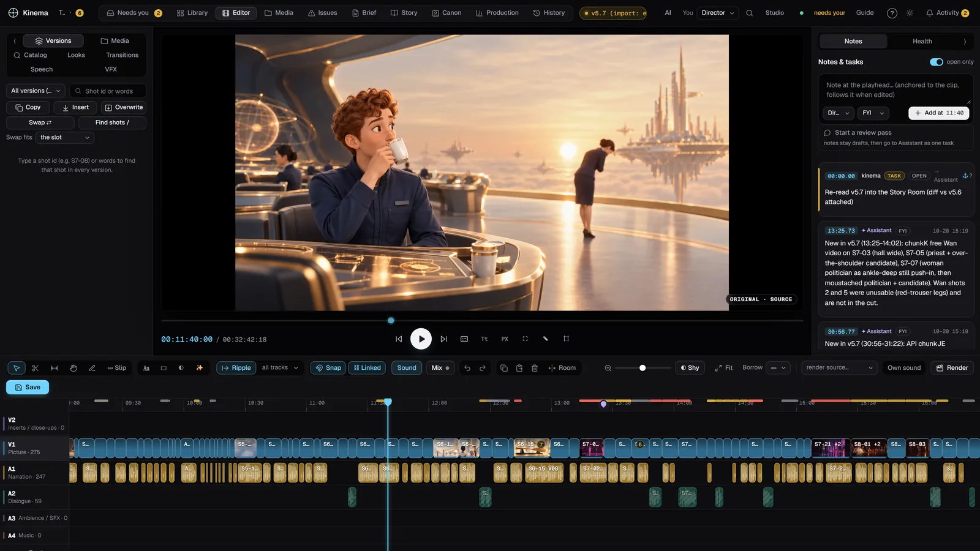Open the Director role dropdown
980x551 pixels.
point(718,13)
